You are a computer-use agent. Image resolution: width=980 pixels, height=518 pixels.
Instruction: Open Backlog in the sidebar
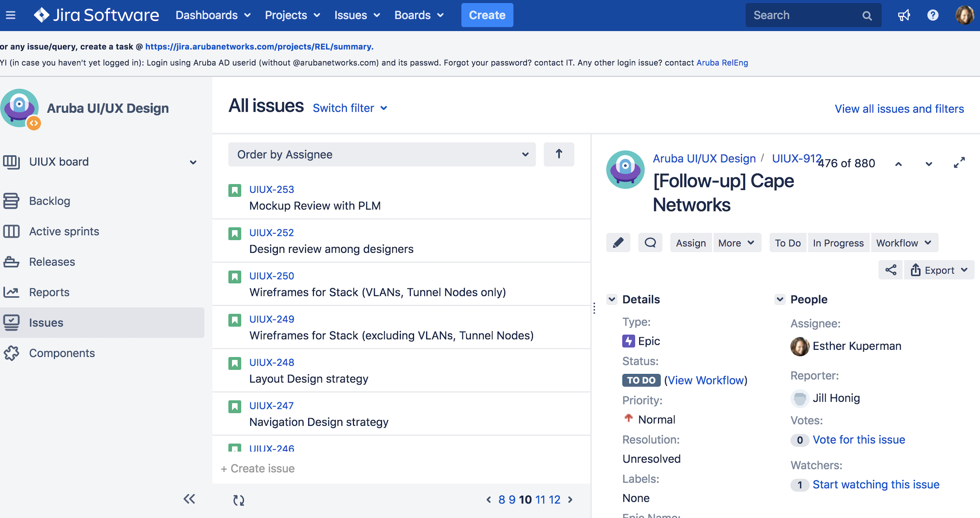[102, 201]
